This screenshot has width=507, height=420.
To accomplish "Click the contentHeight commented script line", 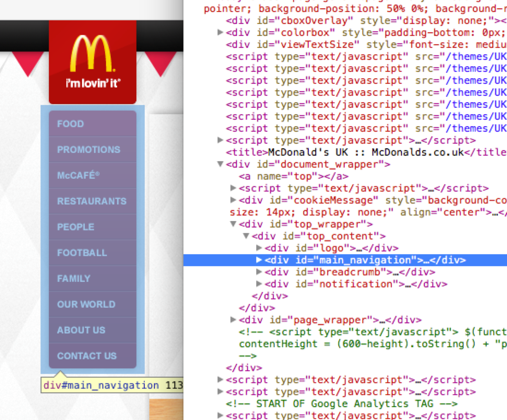I will [x=372, y=344].
